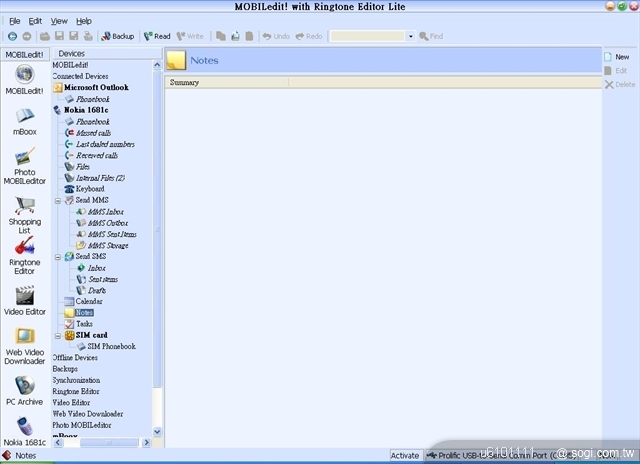This screenshot has height=464, width=640.
Task: Select Phonebook under Microsoft Outlook
Action: [93, 99]
